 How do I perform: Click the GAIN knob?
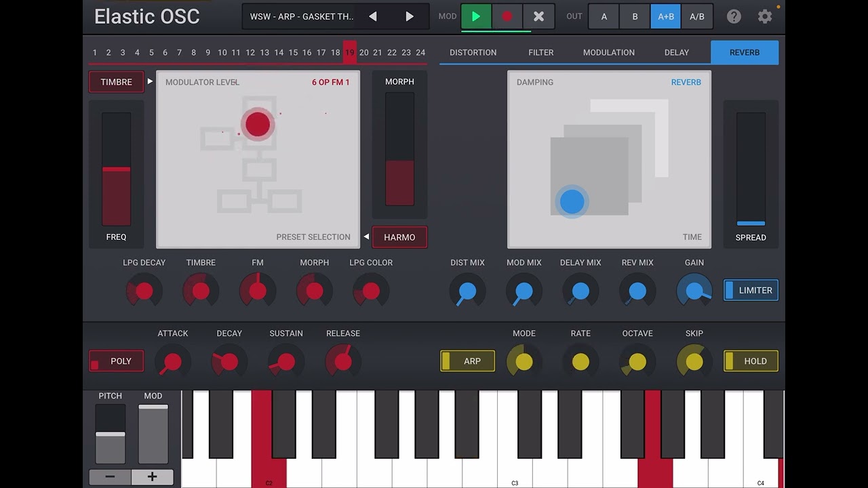click(x=694, y=291)
